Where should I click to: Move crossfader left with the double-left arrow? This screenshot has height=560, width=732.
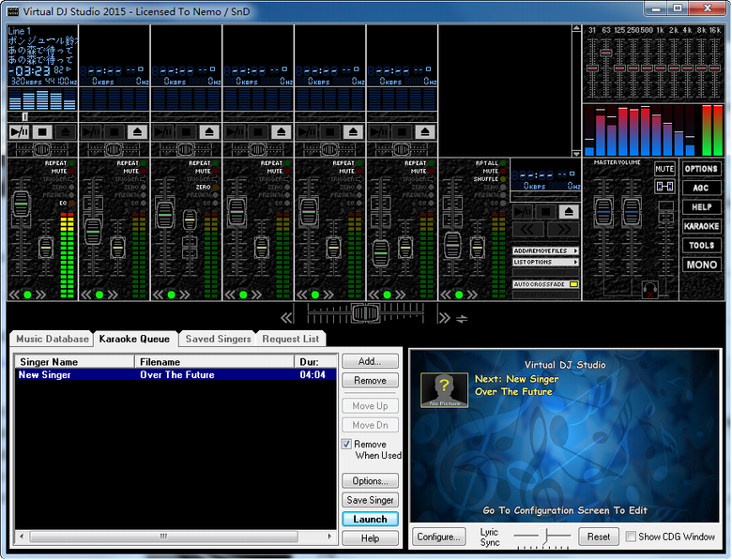286,318
